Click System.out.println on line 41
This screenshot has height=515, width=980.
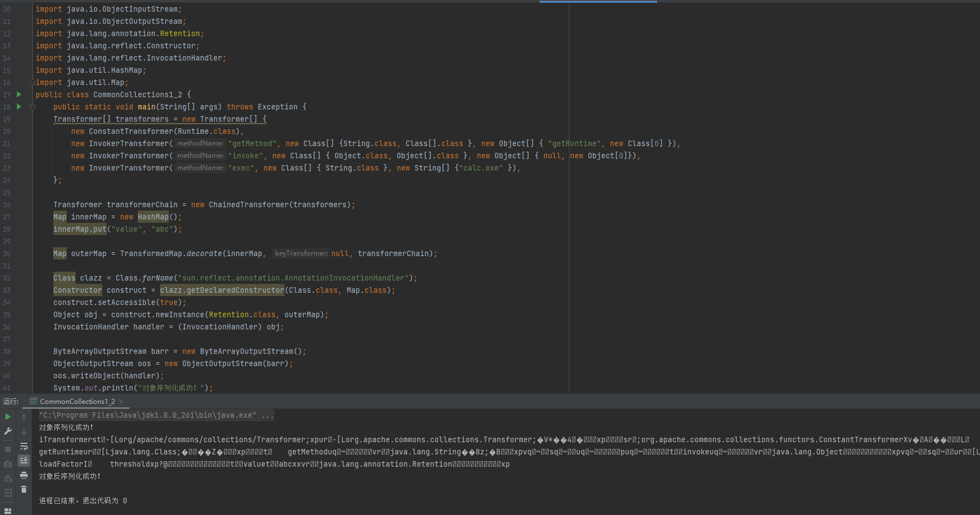click(93, 388)
